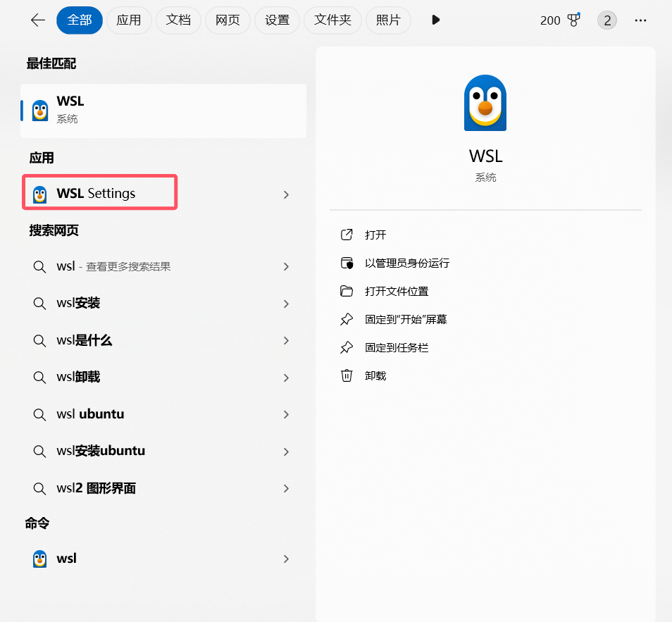Expand the wsl安装ubuntu chevron
The height and width of the screenshot is (622, 672).
(x=286, y=452)
